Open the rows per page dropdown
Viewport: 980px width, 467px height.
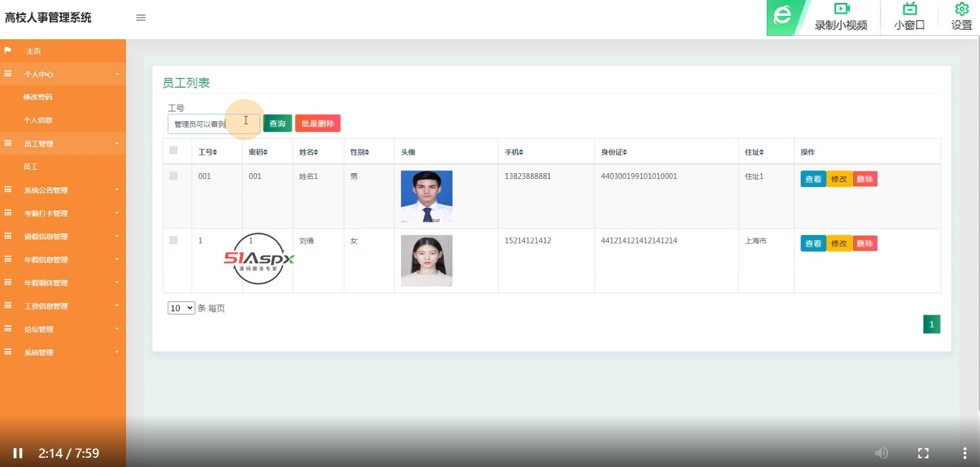click(181, 308)
